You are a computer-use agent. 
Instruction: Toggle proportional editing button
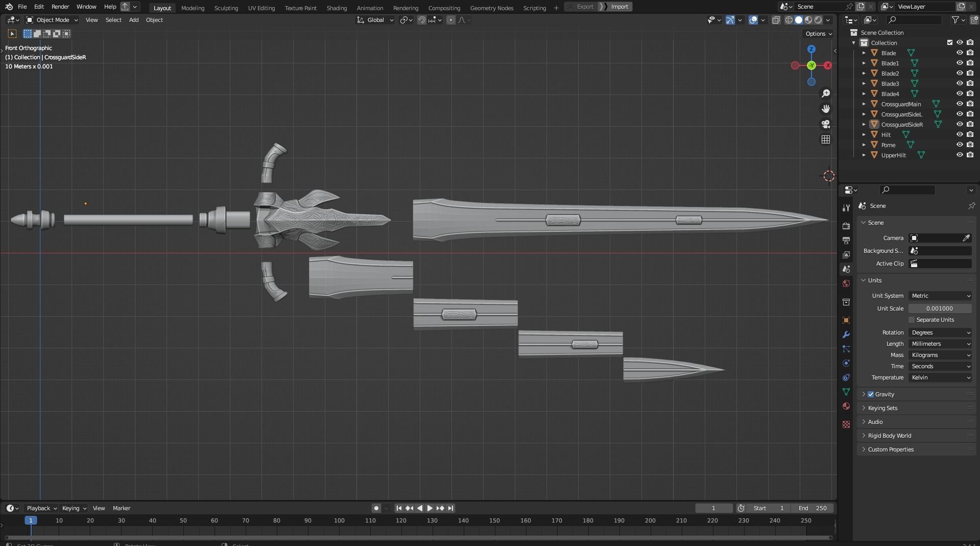point(451,20)
